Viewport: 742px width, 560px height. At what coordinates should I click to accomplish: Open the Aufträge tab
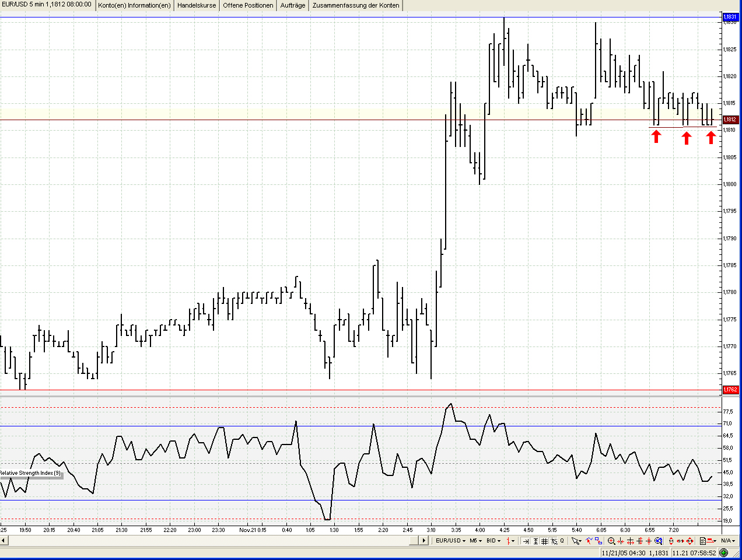coord(293,5)
